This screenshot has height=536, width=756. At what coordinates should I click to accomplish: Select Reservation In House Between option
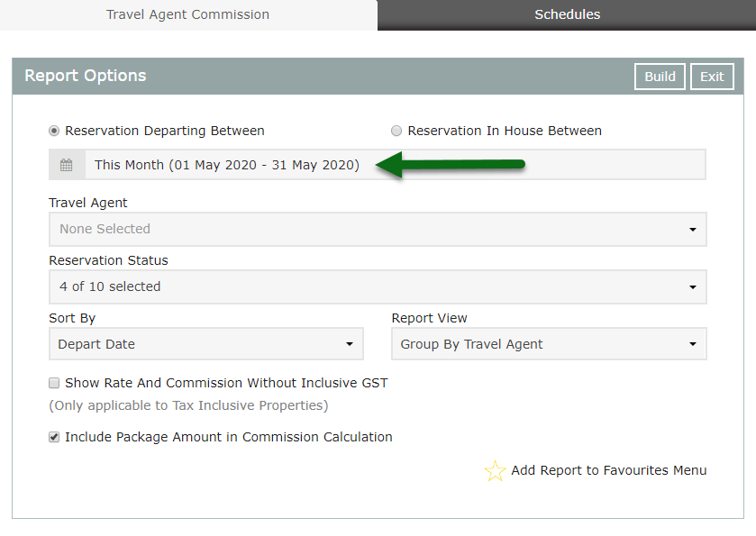(x=396, y=131)
